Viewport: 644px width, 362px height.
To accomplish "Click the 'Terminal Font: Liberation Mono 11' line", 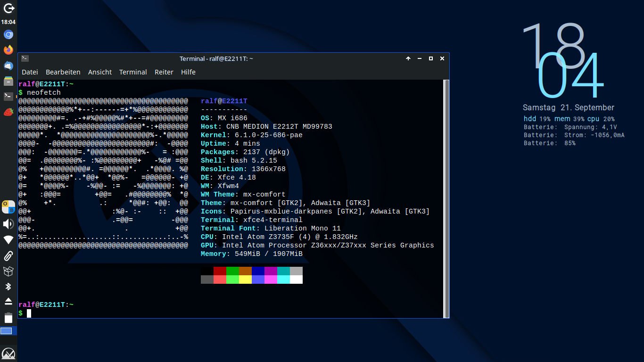I will 271,229.
